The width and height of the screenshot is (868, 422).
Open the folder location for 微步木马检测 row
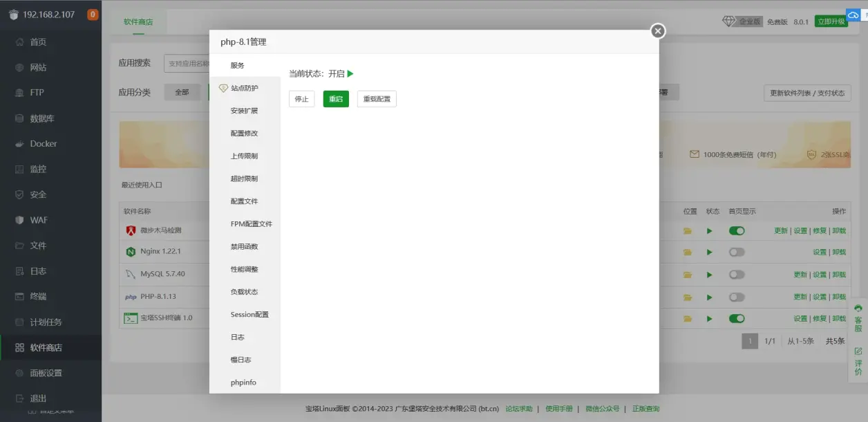(687, 231)
